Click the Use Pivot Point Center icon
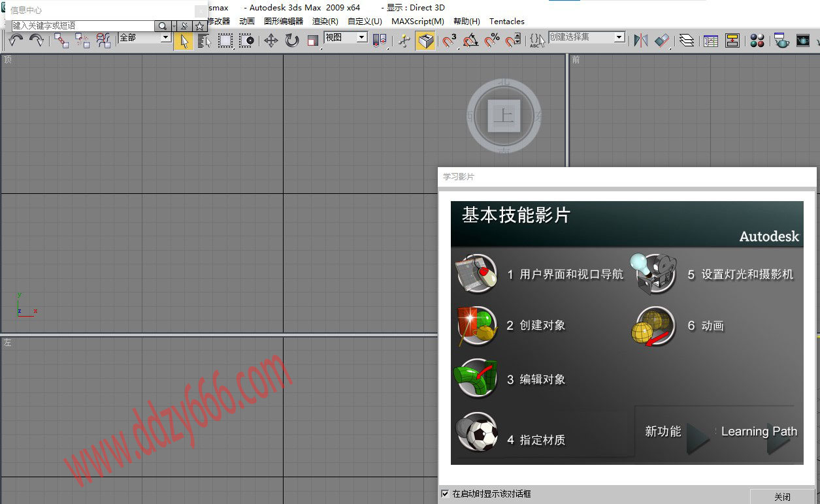The image size is (820, 504). 380,40
